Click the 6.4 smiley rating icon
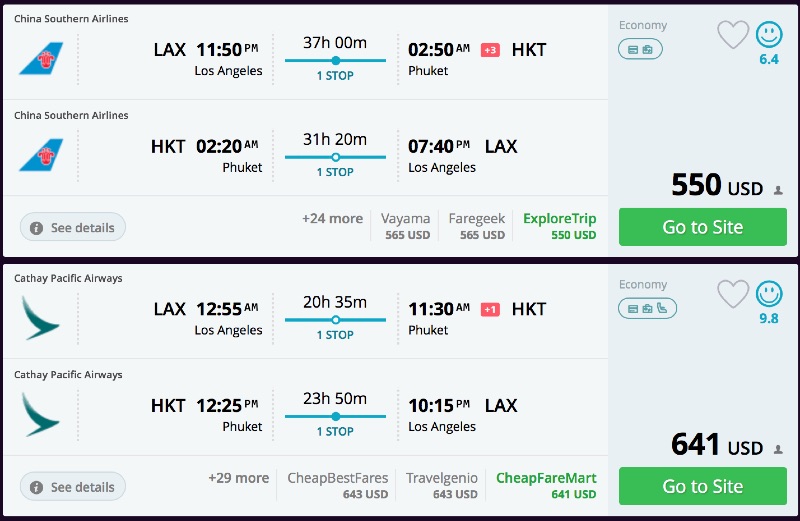 tap(769, 35)
